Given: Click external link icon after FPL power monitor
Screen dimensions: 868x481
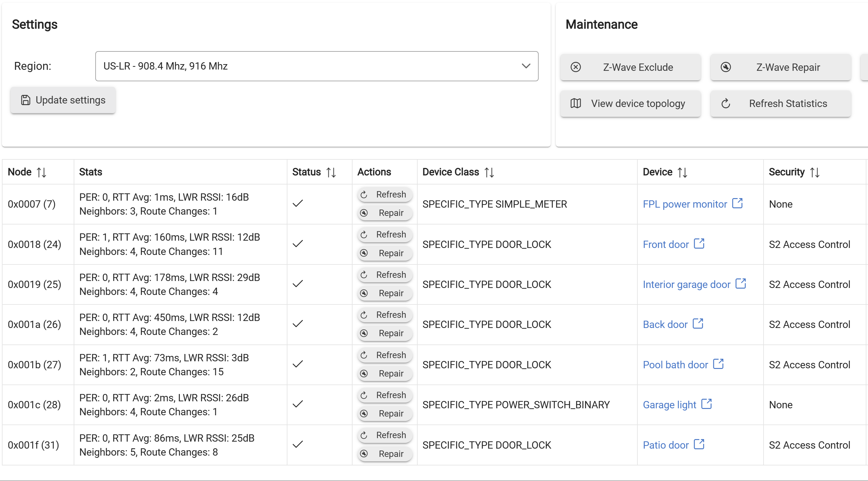Looking at the screenshot, I should click(737, 204).
